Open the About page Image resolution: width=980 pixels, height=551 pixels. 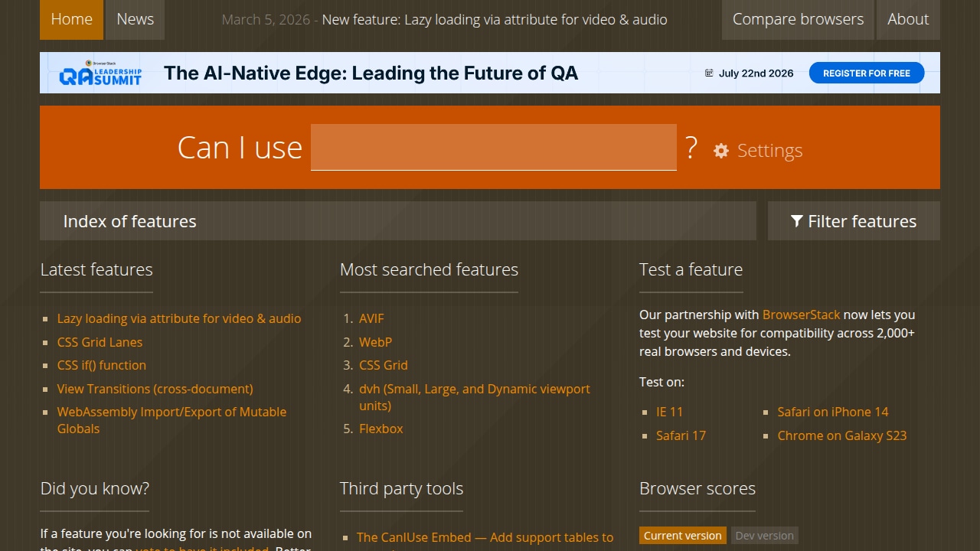908,19
